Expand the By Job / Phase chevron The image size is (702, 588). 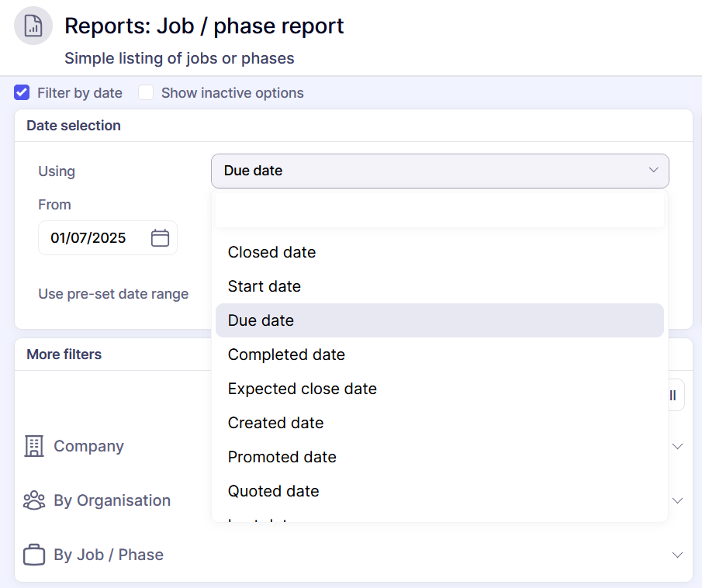[677, 555]
